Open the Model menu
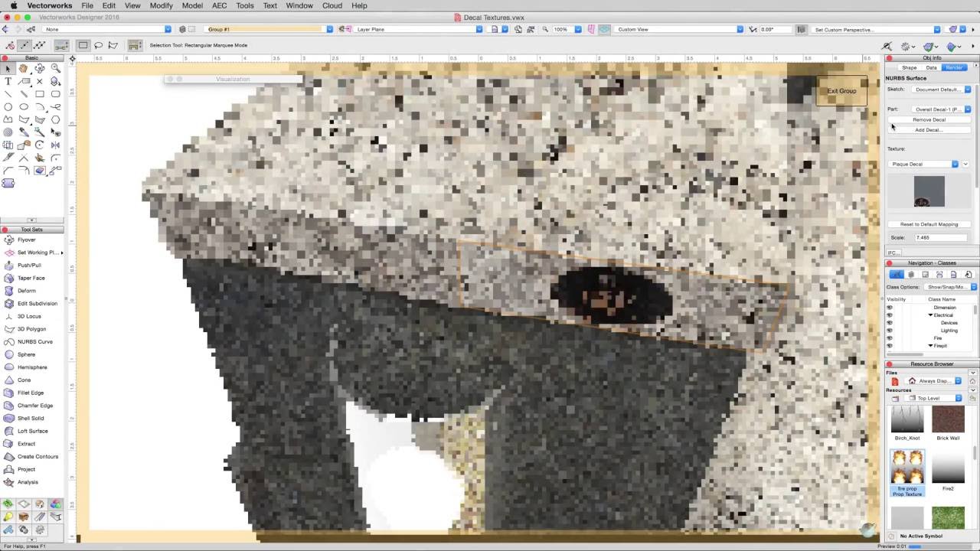The height and width of the screenshot is (551, 980). 192,5
